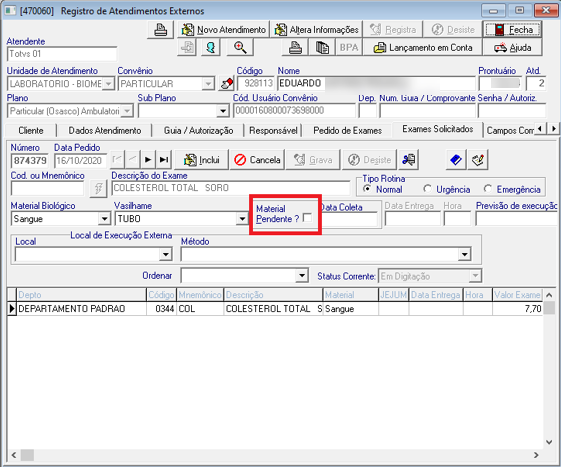Viewport: 561px width, 467px height.
Task: Click the person head icon in toolbar
Action: 211,47
